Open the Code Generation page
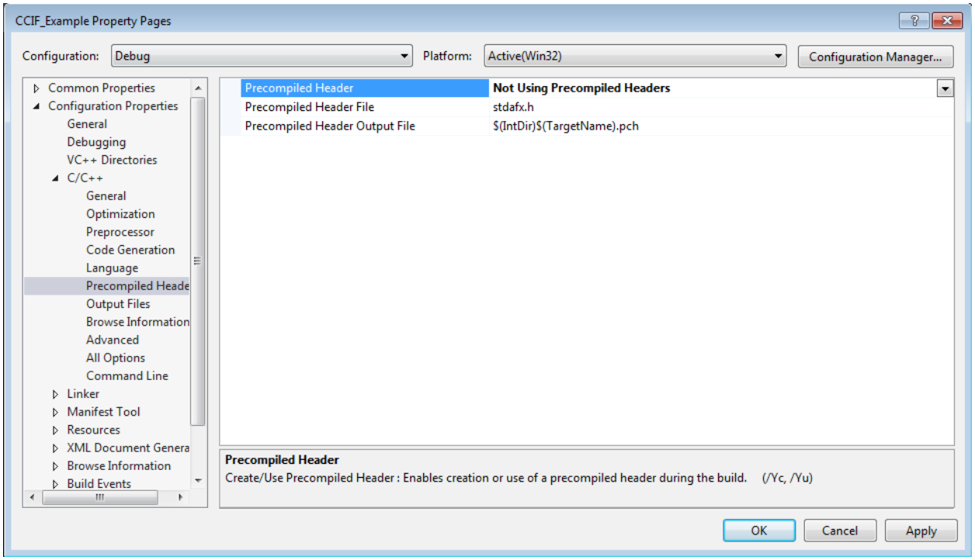975x560 pixels. (x=130, y=250)
